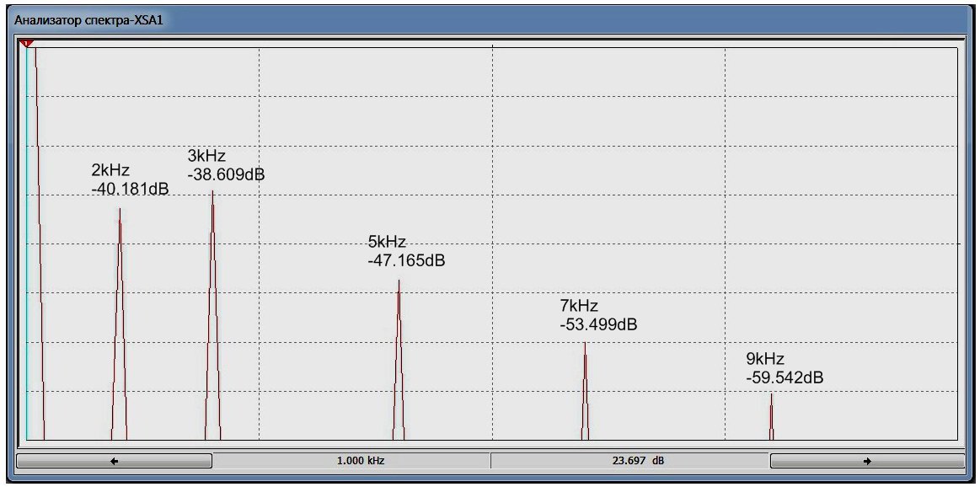This screenshot has height=487, width=980.
Task: Click the -47.165dB value label
Action: 407,260
